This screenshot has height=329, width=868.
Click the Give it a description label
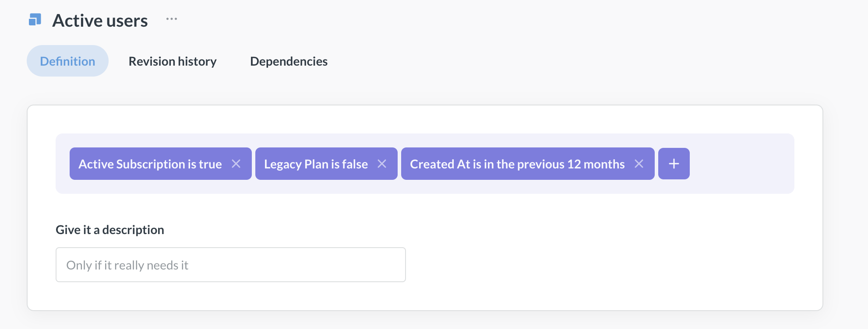pyautogui.click(x=109, y=229)
